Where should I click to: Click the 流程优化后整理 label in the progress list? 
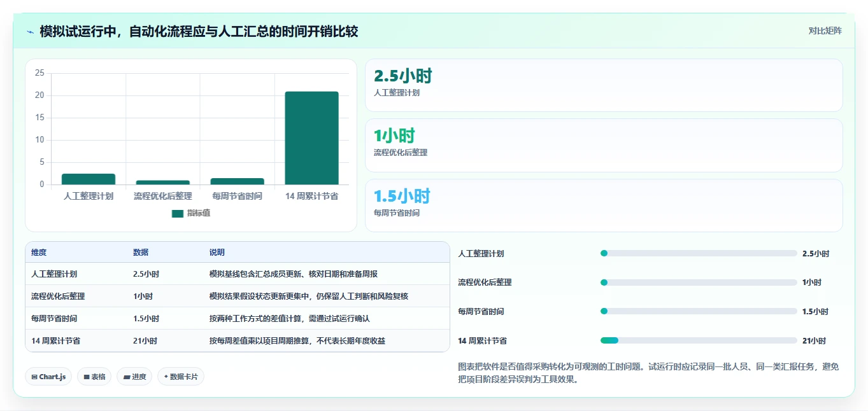pos(485,282)
